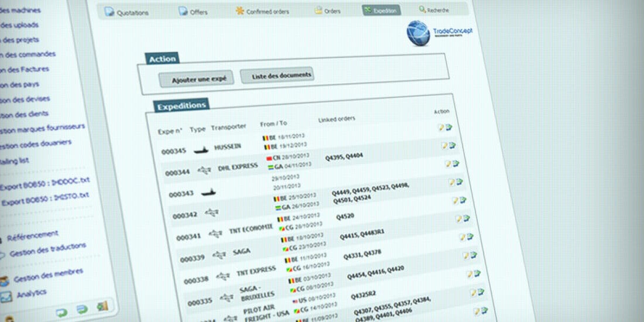Viewport: 644px width, 322px height.
Task: Click the DHL EXPRESS transporter name
Action: point(238,167)
